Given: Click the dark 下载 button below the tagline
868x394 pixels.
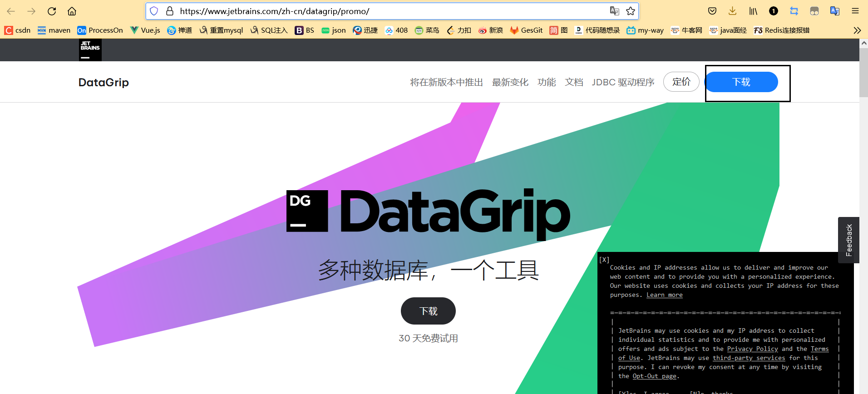Looking at the screenshot, I should pos(428,311).
